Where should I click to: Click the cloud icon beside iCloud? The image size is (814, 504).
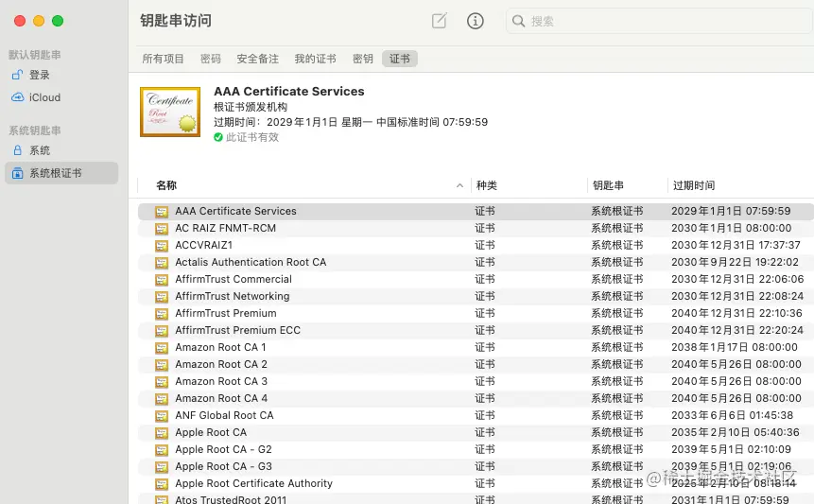click(18, 97)
